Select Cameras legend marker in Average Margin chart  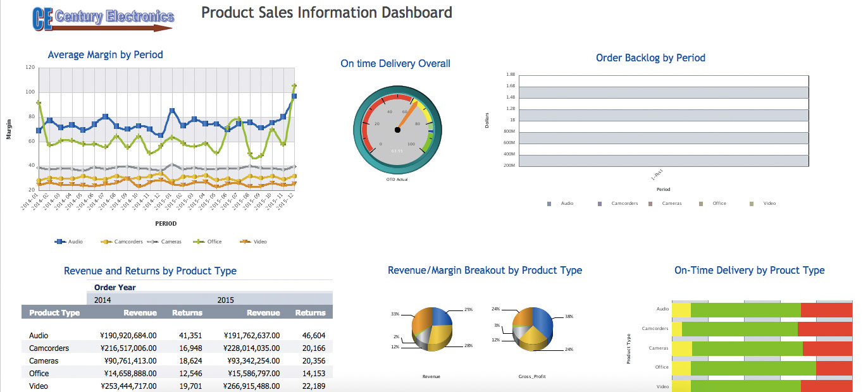point(152,242)
